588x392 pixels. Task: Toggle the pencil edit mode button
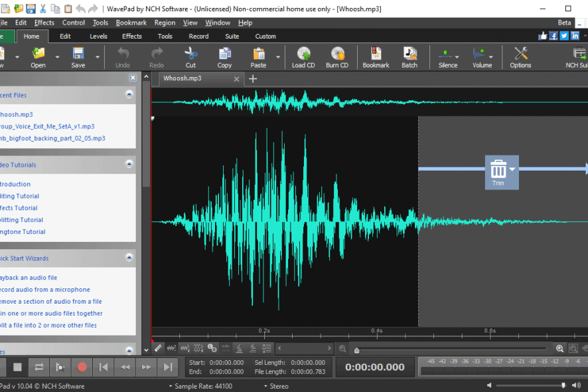pyautogui.click(x=158, y=348)
